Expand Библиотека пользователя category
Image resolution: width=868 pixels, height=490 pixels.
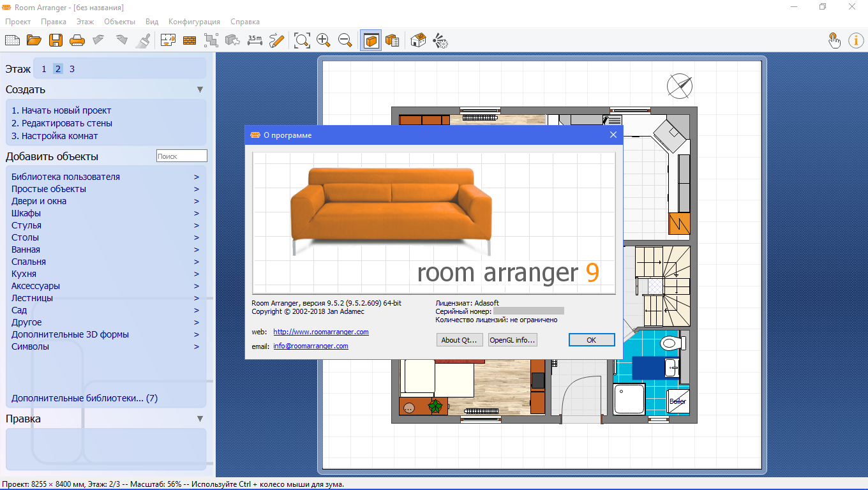coord(105,177)
